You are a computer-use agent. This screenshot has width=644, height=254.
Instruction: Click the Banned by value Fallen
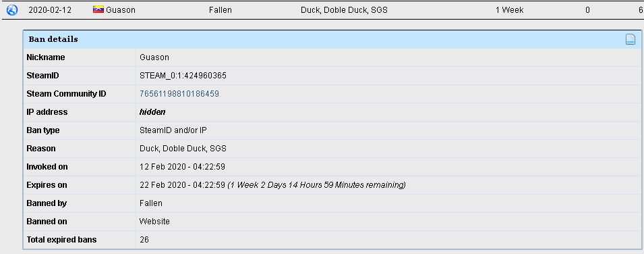pyautogui.click(x=151, y=203)
